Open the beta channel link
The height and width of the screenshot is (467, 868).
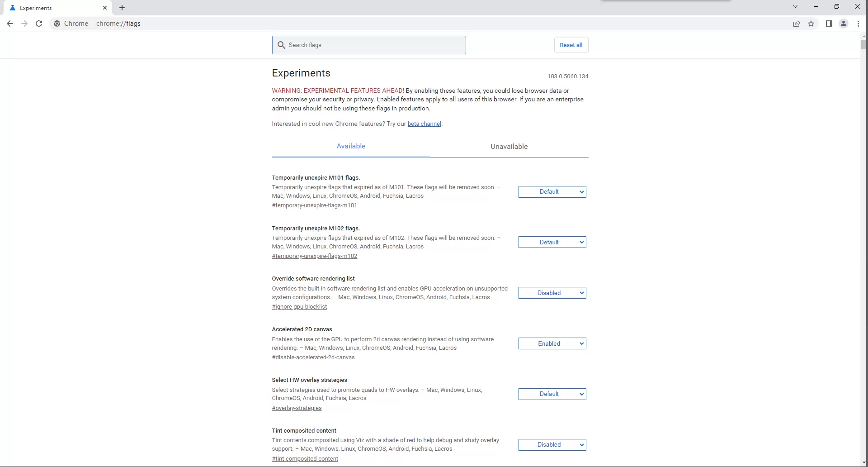(x=424, y=124)
